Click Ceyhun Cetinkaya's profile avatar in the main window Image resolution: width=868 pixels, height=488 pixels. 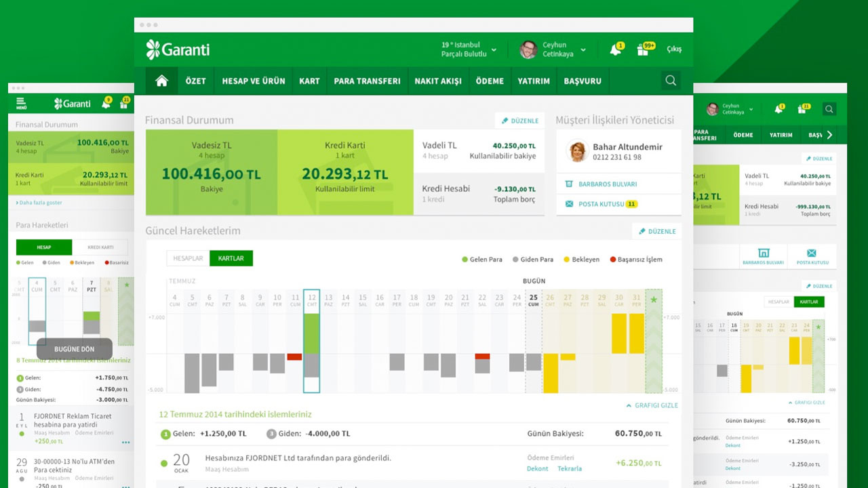pos(528,49)
